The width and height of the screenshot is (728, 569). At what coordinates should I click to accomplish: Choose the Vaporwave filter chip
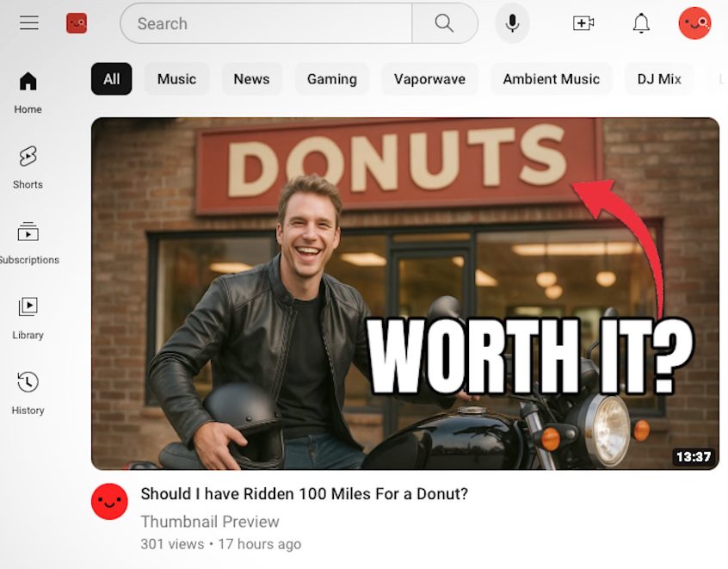pos(429,79)
